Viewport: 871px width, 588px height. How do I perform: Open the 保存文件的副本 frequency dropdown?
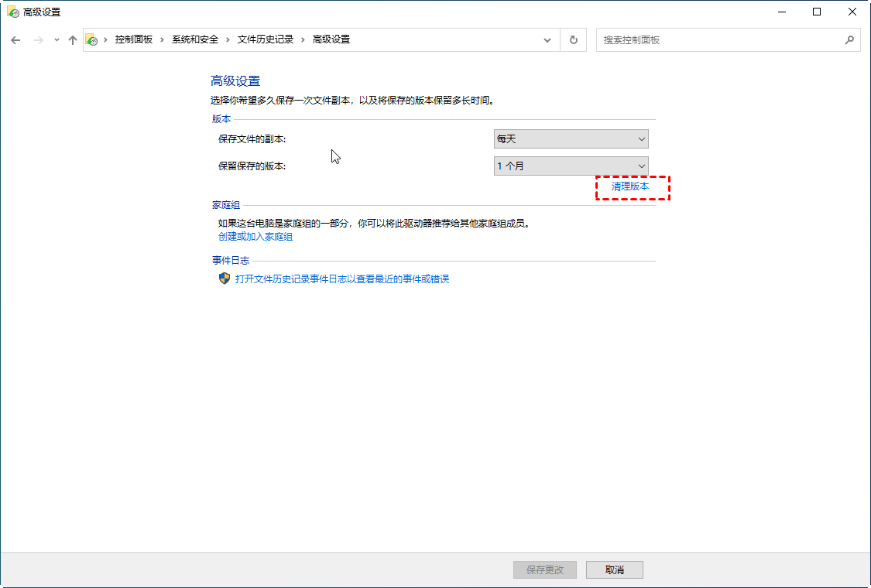pos(571,139)
